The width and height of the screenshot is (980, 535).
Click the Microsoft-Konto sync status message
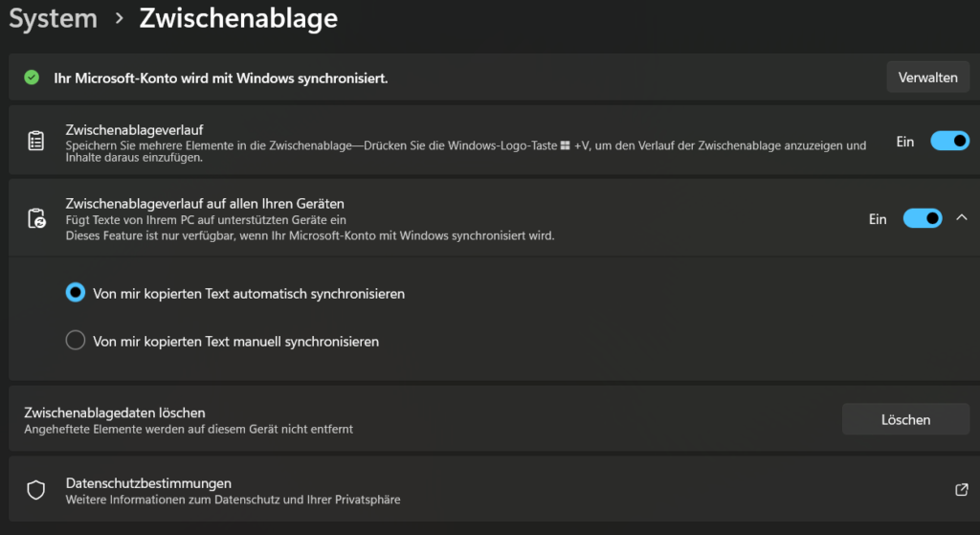click(x=220, y=78)
